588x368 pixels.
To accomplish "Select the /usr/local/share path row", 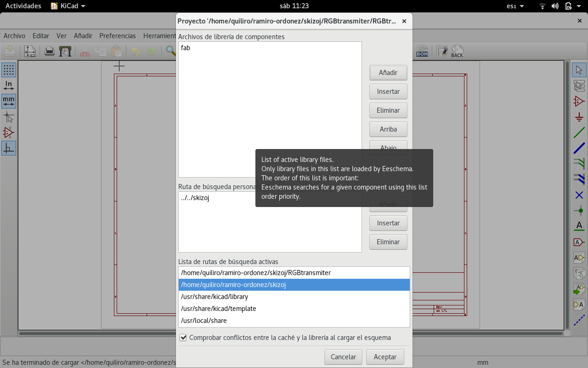I will click(x=294, y=321).
